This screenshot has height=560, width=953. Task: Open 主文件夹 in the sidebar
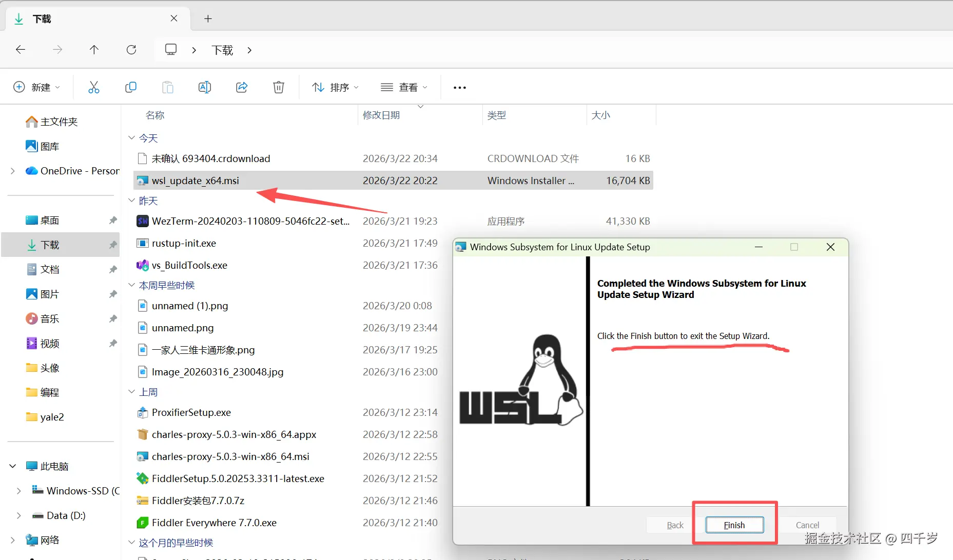click(x=52, y=122)
